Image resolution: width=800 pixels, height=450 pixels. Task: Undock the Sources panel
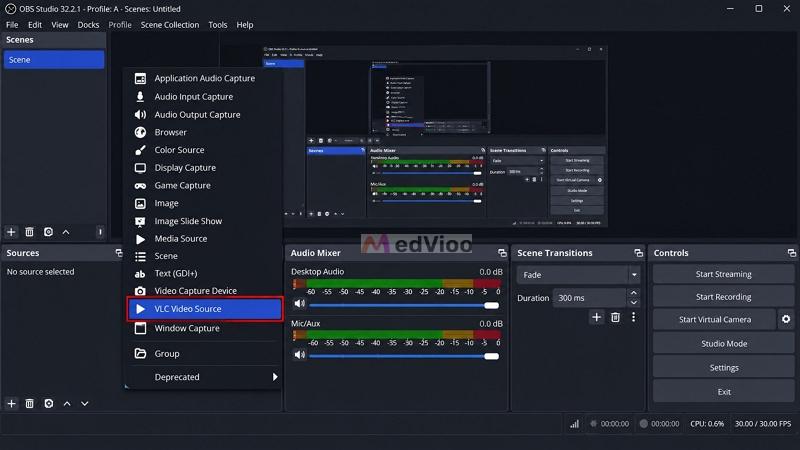[119, 253]
